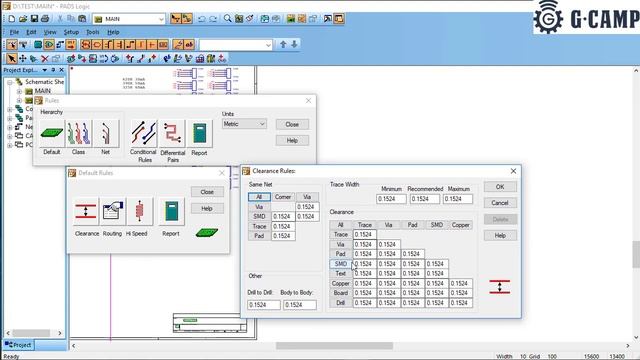This screenshot has height=360, width=640.
Task: Save the design with the floppy icon
Action: [x=34, y=19]
